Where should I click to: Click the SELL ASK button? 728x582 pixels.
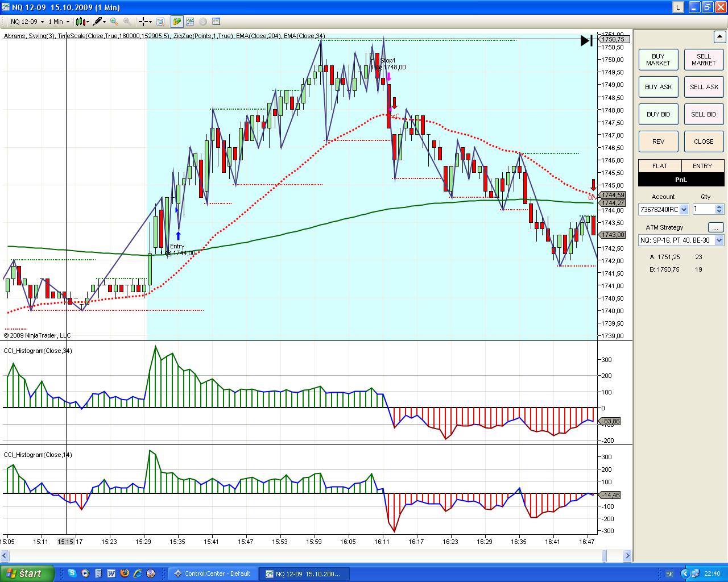[x=704, y=87]
